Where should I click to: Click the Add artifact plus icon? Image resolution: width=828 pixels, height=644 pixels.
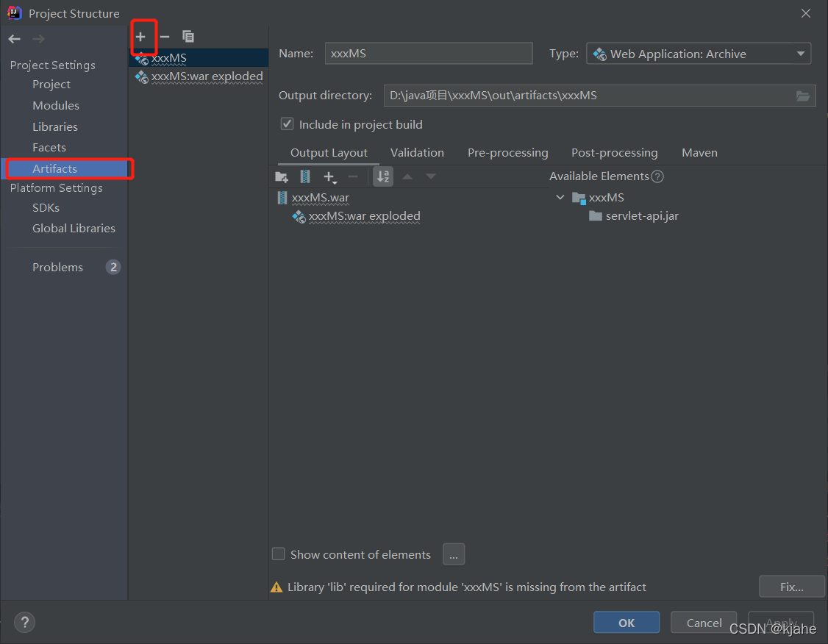point(140,37)
